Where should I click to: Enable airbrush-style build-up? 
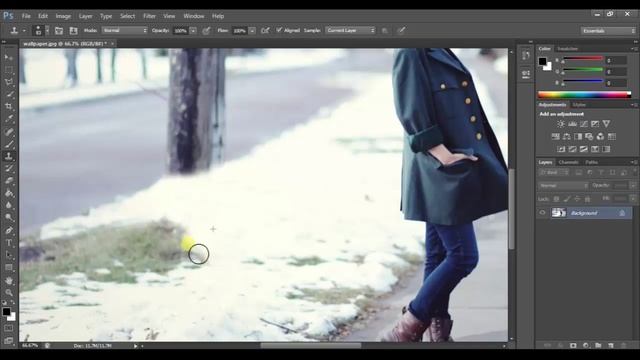coord(265,31)
